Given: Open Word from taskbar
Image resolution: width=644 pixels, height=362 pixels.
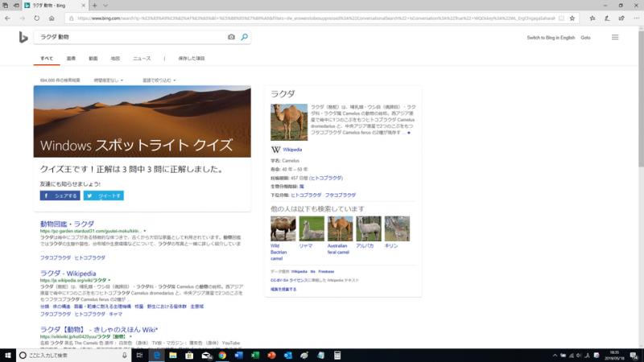Looking at the screenshot, I should [x=238, y=356].
